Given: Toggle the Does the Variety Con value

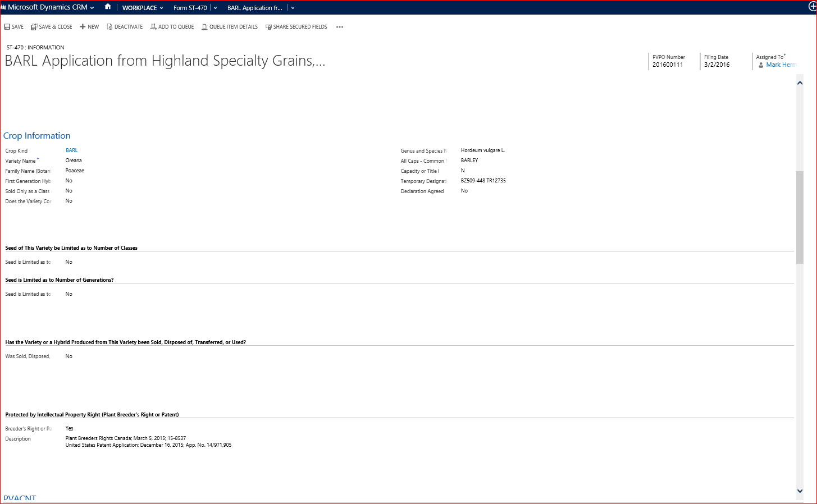Looking at the screenshot, I should 69,201.
